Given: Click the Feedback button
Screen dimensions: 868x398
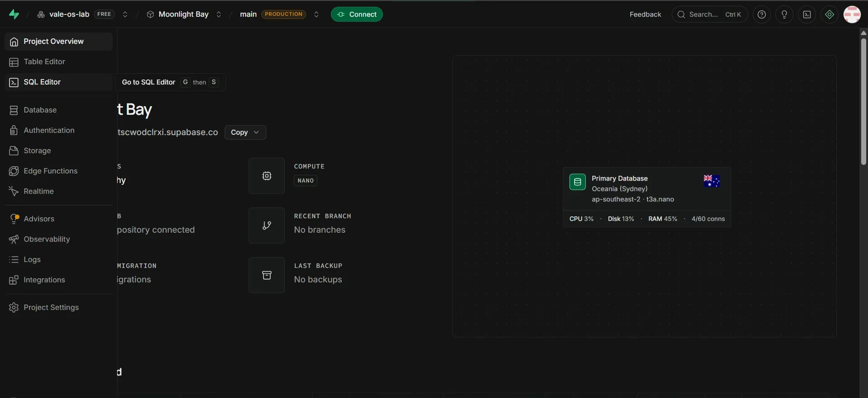Looking at the screenshot, I should (645, 14).
